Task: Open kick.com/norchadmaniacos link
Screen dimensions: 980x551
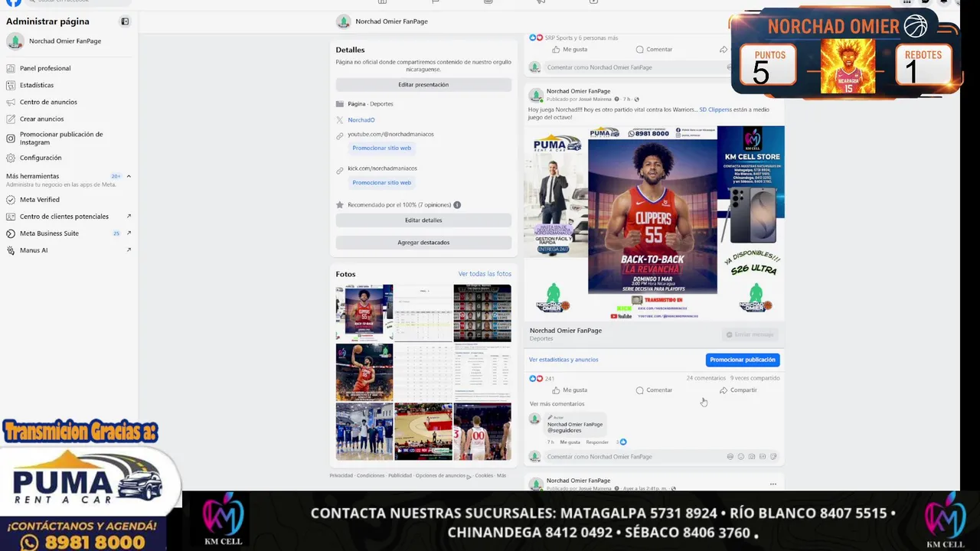Action: coord(382,168)
